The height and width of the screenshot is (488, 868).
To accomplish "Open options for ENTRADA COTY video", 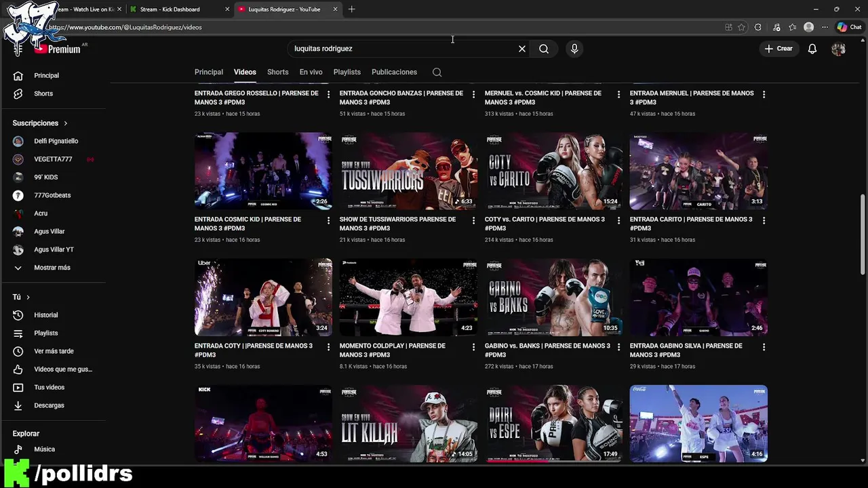I will (x=328, y=346).
